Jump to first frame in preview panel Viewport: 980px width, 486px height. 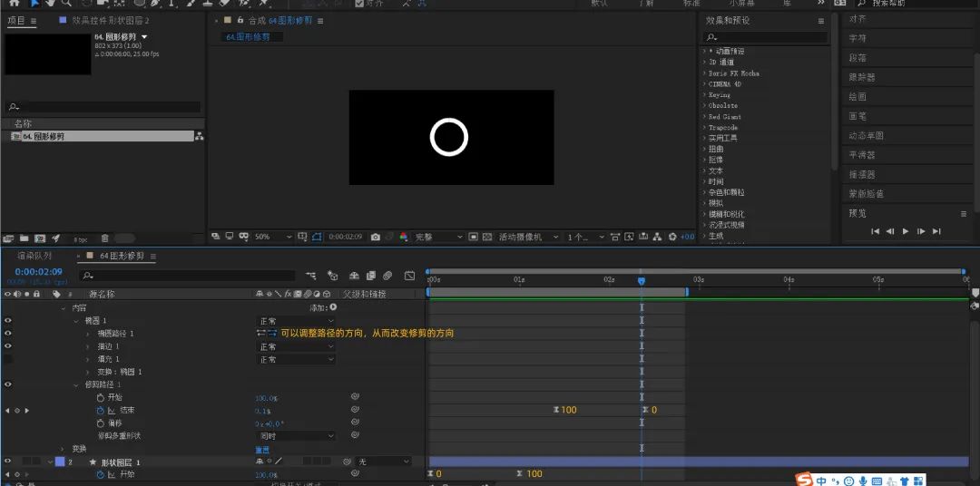pos(875,231)
